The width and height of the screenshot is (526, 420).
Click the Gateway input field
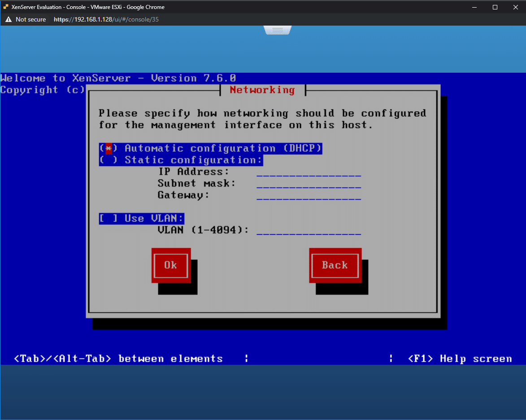[309, 195]
